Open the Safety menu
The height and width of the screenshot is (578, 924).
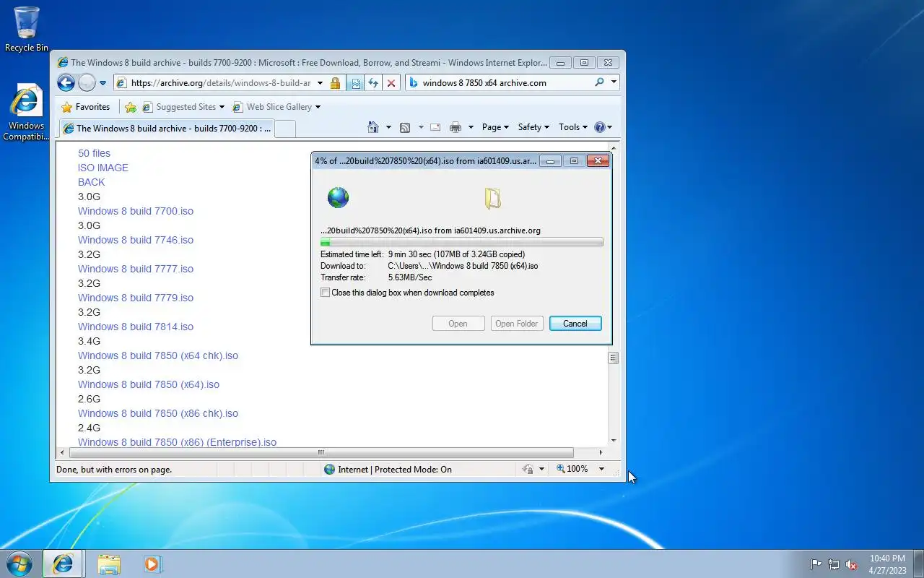tap(533, 127)
